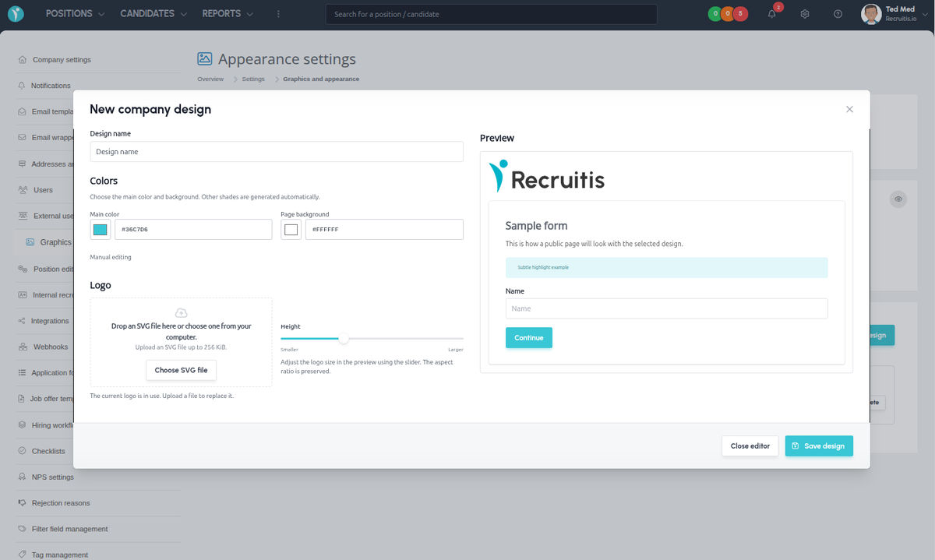Click Ted Med's profile avatar
This screenshot has width=935, height=560.
click(x=871, y=14)
